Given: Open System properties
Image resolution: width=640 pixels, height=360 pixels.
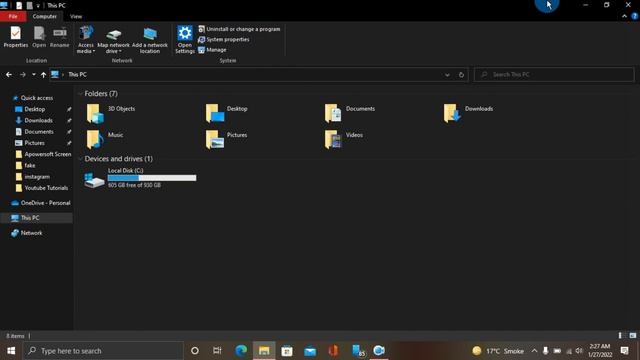Looking at the screenshot, I should click(x=224, y=40).
